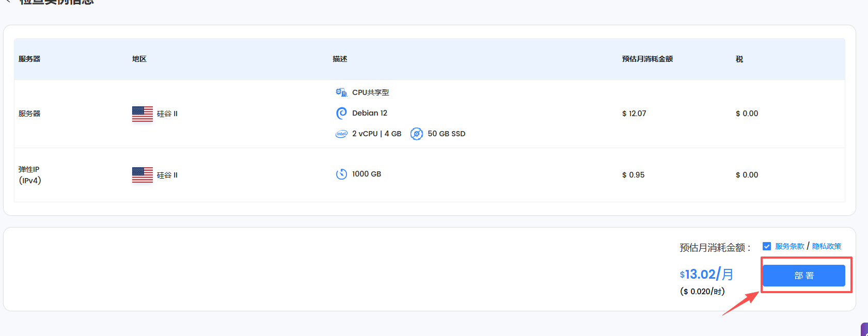Click the SSD disk icon

pos(417,134)
